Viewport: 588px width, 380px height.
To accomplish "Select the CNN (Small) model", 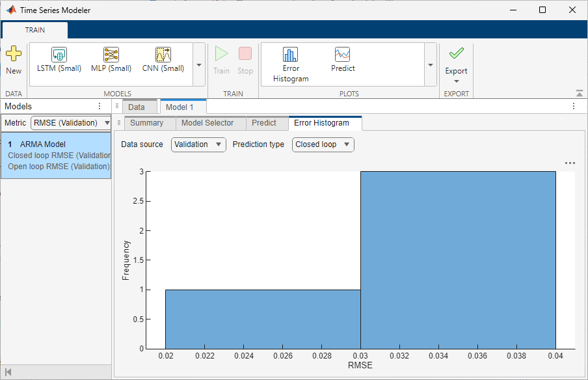I will (163, 62).
